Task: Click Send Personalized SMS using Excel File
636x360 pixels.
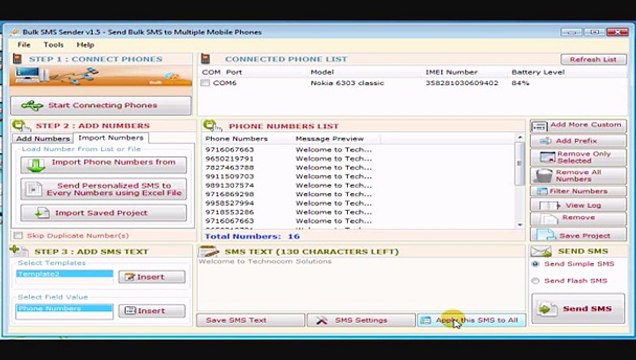Action: (104, 189)
